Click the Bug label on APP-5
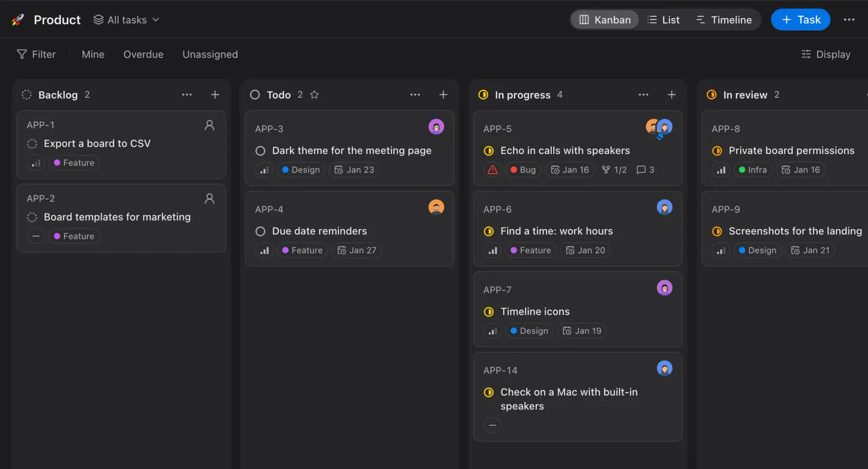 [x=523, y=170]
